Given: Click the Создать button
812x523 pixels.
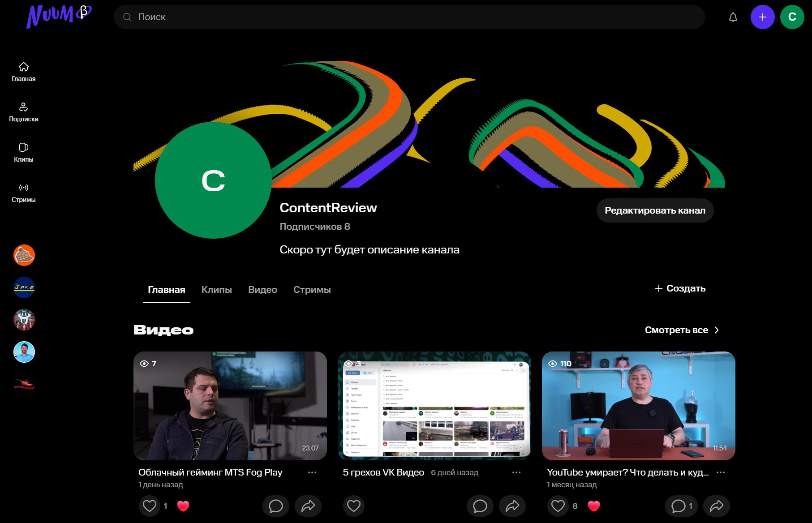Looking at the screenshot, I should click(680, 288).
